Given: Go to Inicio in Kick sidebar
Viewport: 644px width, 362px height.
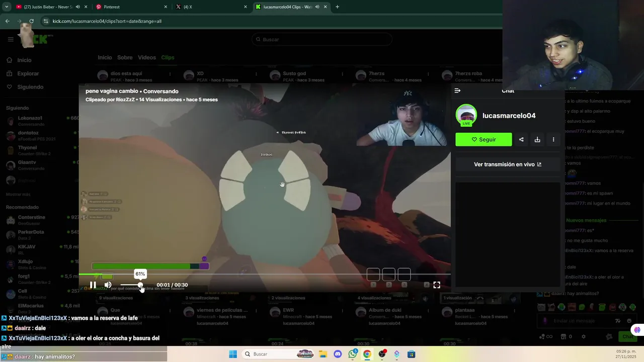Looking at the screenshot, I should pos(19,60).
